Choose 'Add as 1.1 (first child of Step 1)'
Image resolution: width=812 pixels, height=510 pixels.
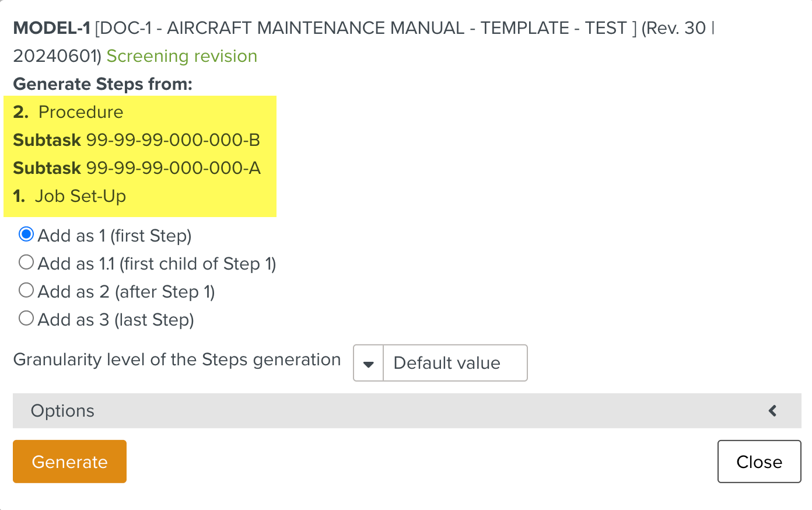[x=26, y=263]
